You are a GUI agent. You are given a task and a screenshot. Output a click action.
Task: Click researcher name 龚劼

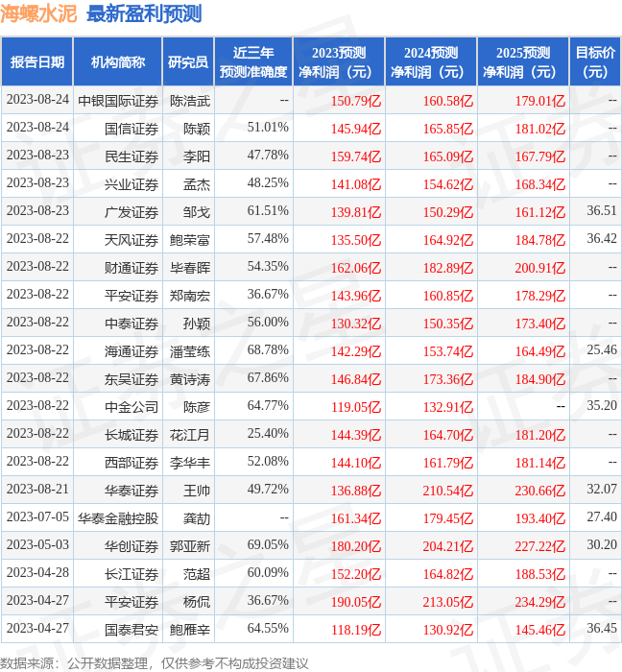[x=197, y=518]
